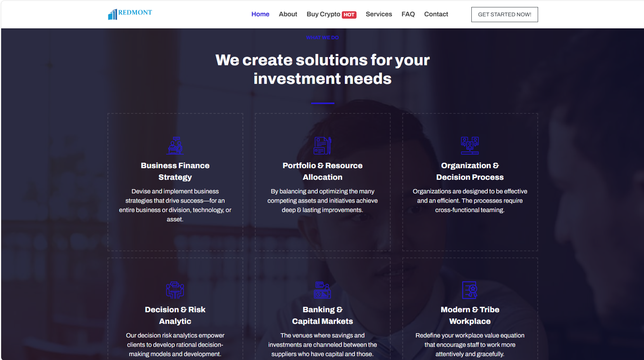Image resolution: width=644 pixels, height=360 pixels.
Task: Click the 'Redefine your workplace' description
Action: (x=470, y=345)
